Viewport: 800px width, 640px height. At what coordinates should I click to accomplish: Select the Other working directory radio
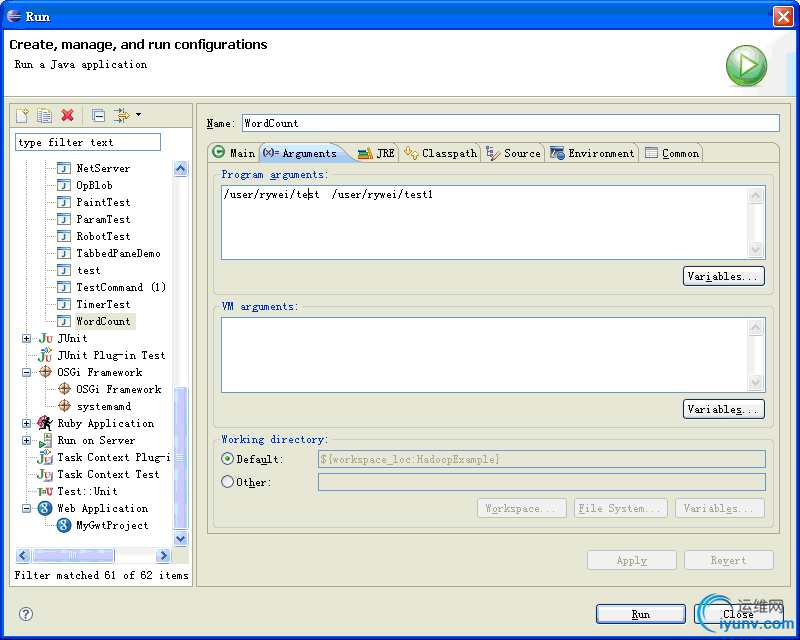(228, 482)
